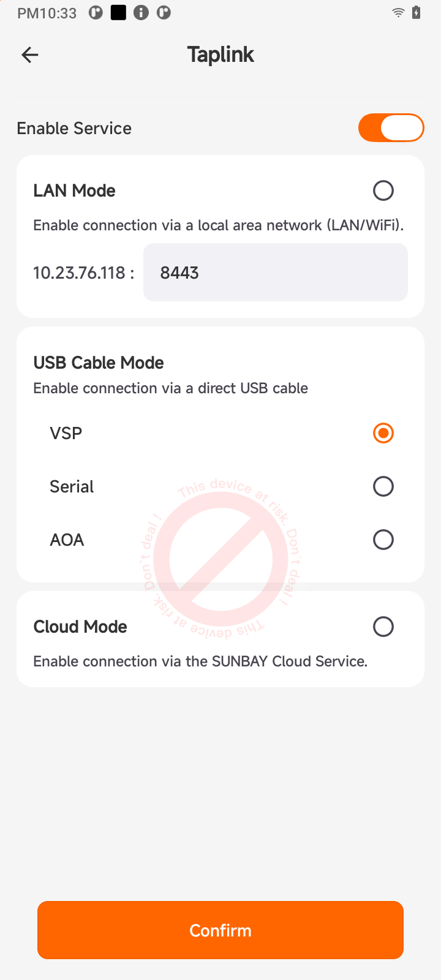Tap the red prohibition watermark icon

(221, 559)
